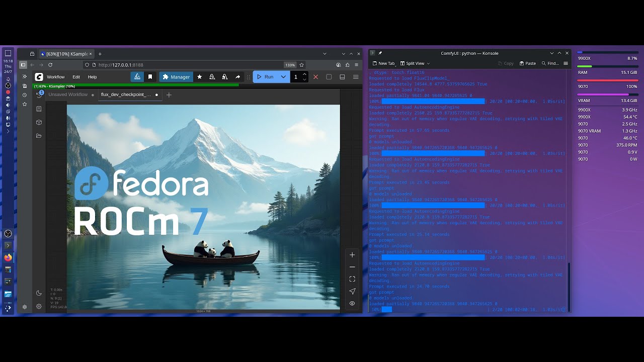Open the Konsole hamburger menu
The height and width of the screenshot is (362, 644).
566,63
